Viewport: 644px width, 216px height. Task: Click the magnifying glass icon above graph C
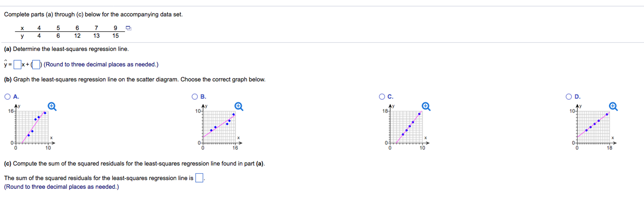[426, 106]
